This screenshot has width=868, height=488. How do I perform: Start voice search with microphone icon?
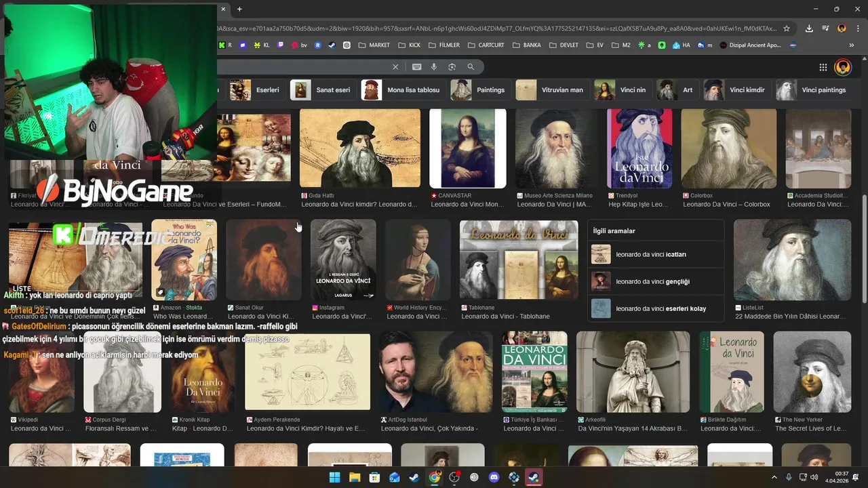click(x=435, y=67)
